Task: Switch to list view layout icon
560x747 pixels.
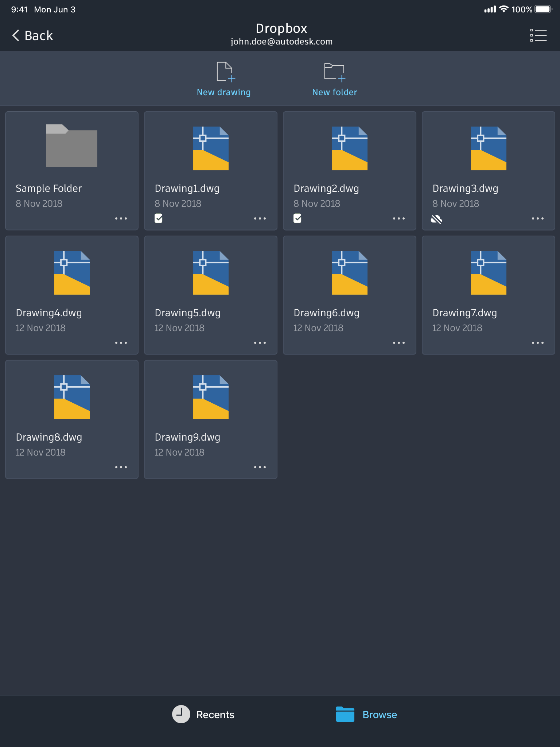Action: click(x=538, y=35)
